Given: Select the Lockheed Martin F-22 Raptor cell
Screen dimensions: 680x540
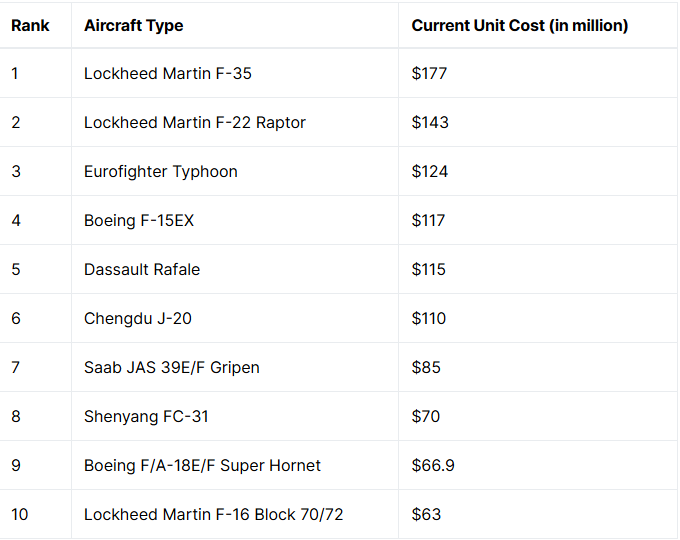Looking at the screenshot, I should (x=194, y=123).
